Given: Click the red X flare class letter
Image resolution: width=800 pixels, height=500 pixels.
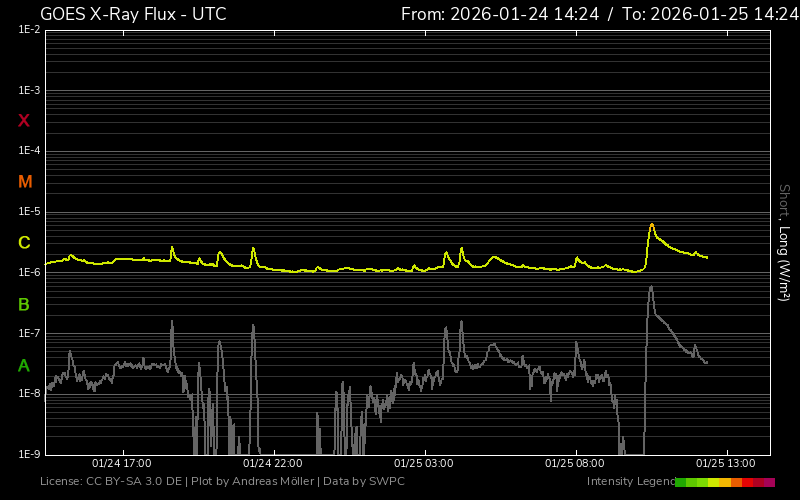Looking at the screenshot, I should point(24,121).
